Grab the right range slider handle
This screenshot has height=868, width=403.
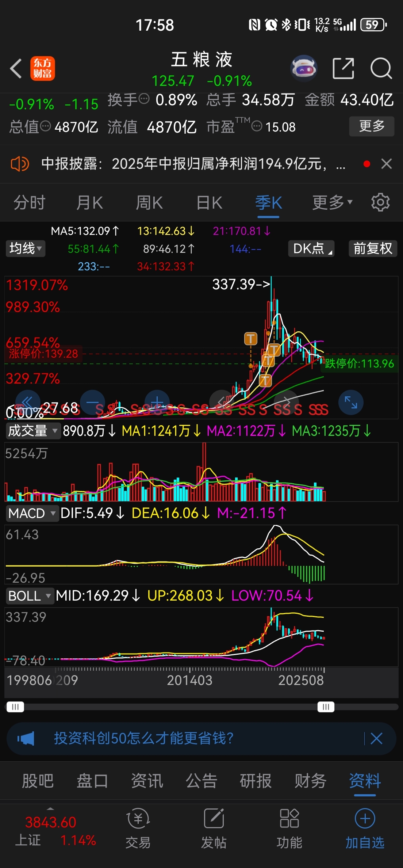tap(326, 707)
